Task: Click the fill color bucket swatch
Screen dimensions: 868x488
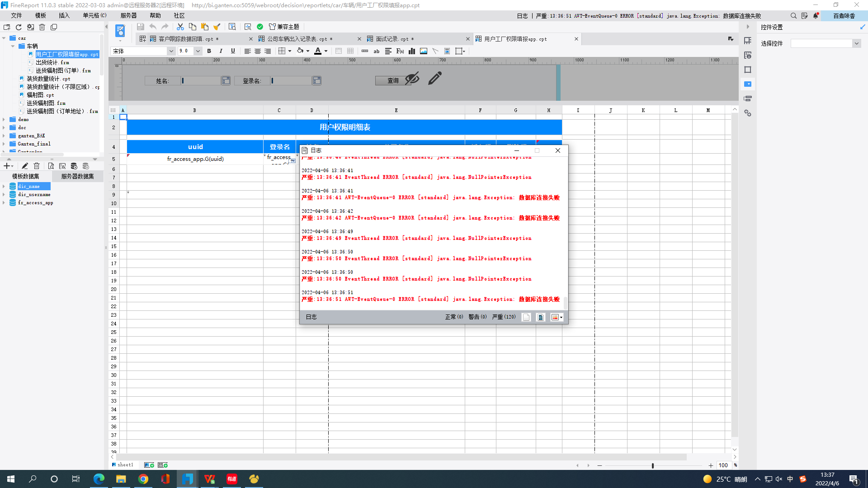Action: click(x=300, y=51)
